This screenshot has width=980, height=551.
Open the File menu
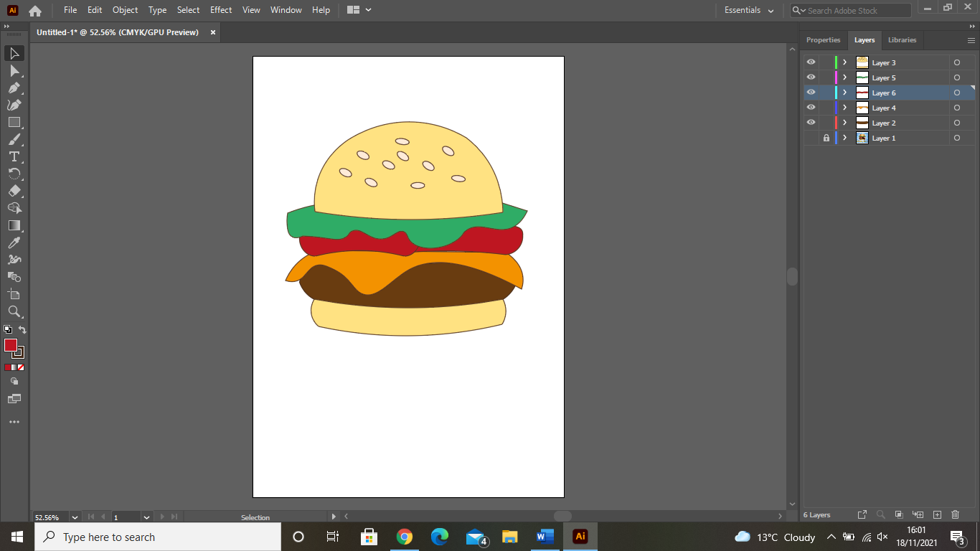pyautogui.click(x=70, y=10)
